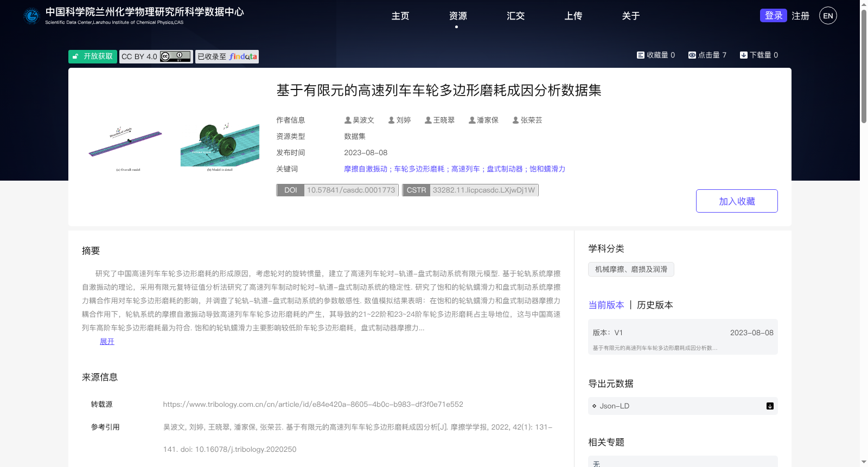Click the 登录 login button
868x467 pixels.
click(774, 15)
